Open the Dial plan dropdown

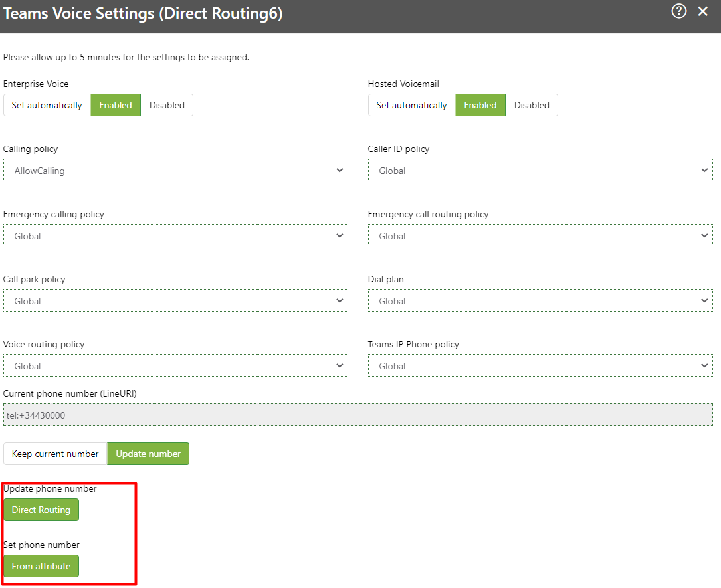(x=540, y=301)
